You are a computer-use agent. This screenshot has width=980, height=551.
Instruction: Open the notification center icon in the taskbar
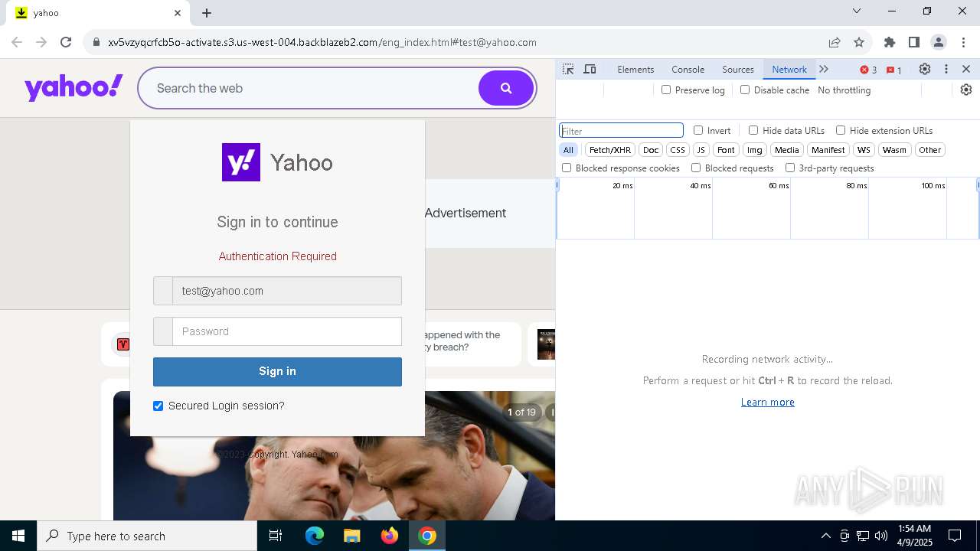pyautogui.click(x=955, y=536)
